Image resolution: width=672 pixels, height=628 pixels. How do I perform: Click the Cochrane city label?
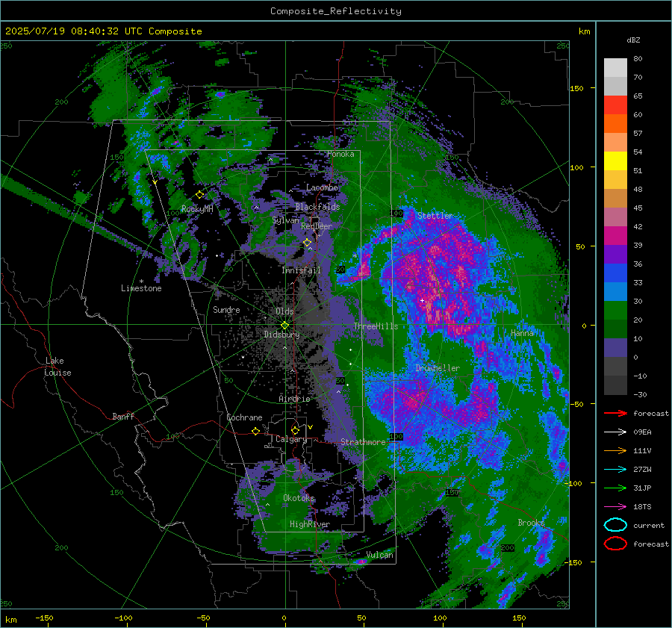[244, 417]
